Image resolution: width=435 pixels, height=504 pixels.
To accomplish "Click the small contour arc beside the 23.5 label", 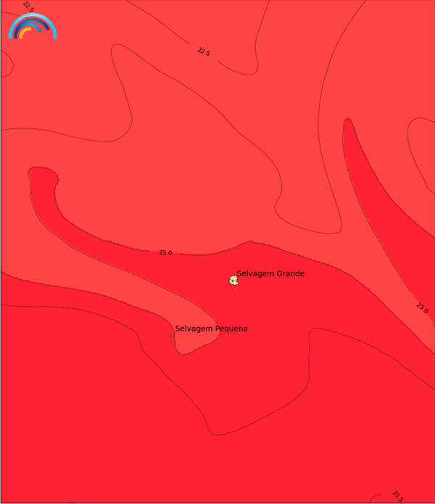I will [377, 497].
